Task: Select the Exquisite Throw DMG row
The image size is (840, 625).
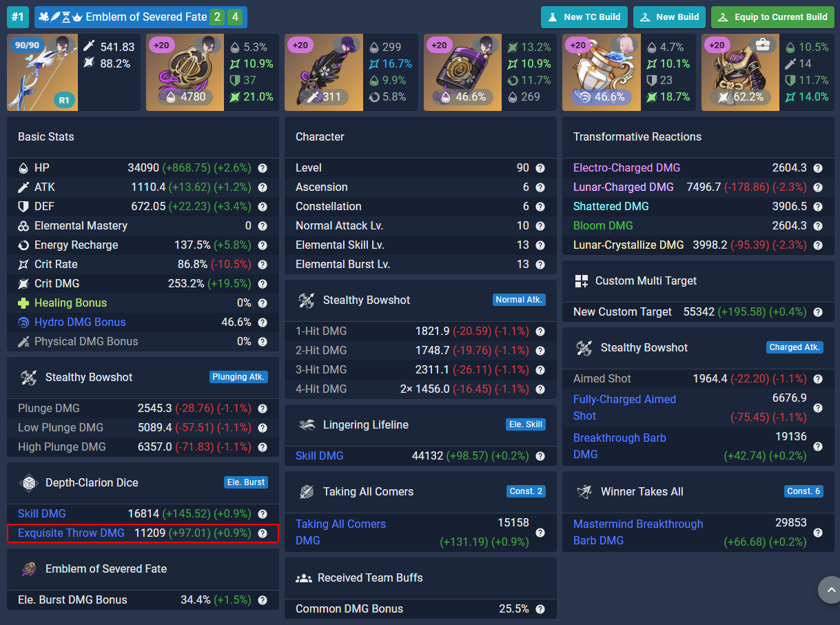Action: tap(143, 533)
